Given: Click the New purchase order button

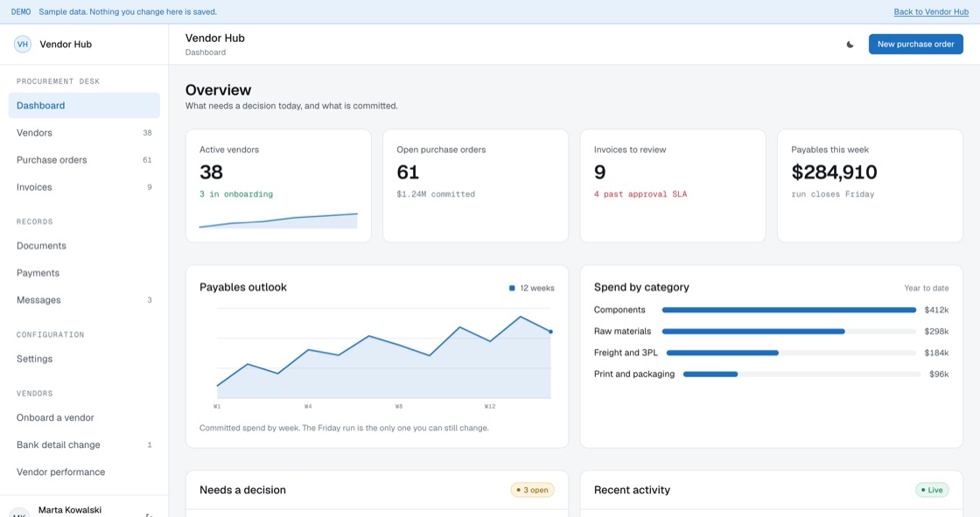Looking at the screenshot, I should pyautogui.click(x=915, y=44).
